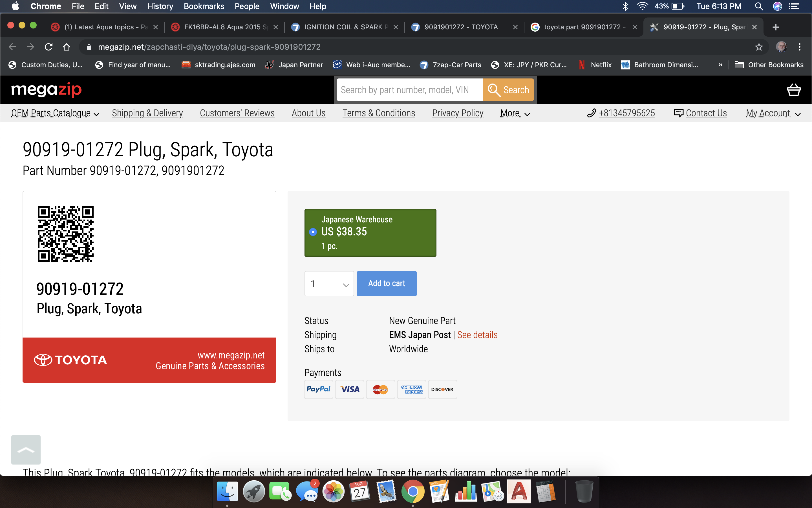Screen dimensions: 812x508
Task: Click the phone number +81345795625
Action: tap(626, 113)
